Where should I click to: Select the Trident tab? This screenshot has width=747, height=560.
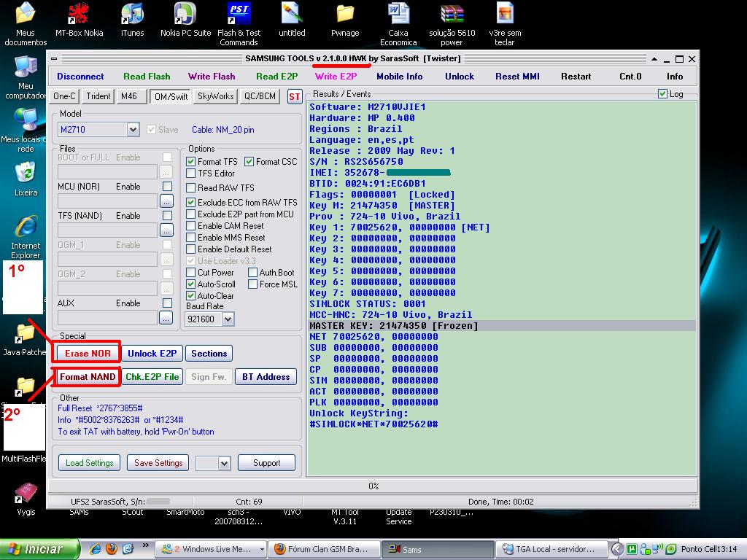tap(98, 96)
